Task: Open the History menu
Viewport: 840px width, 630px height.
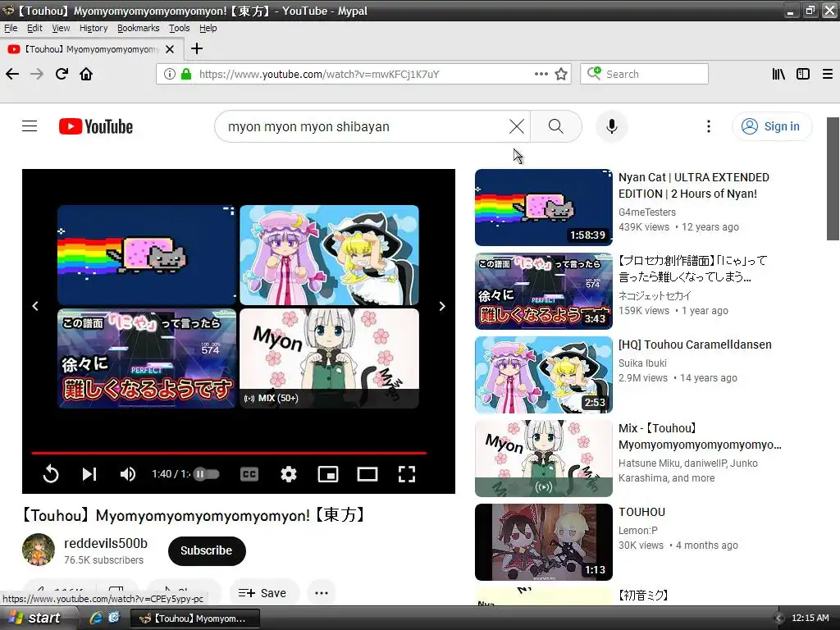Action: tap(94, 28)
